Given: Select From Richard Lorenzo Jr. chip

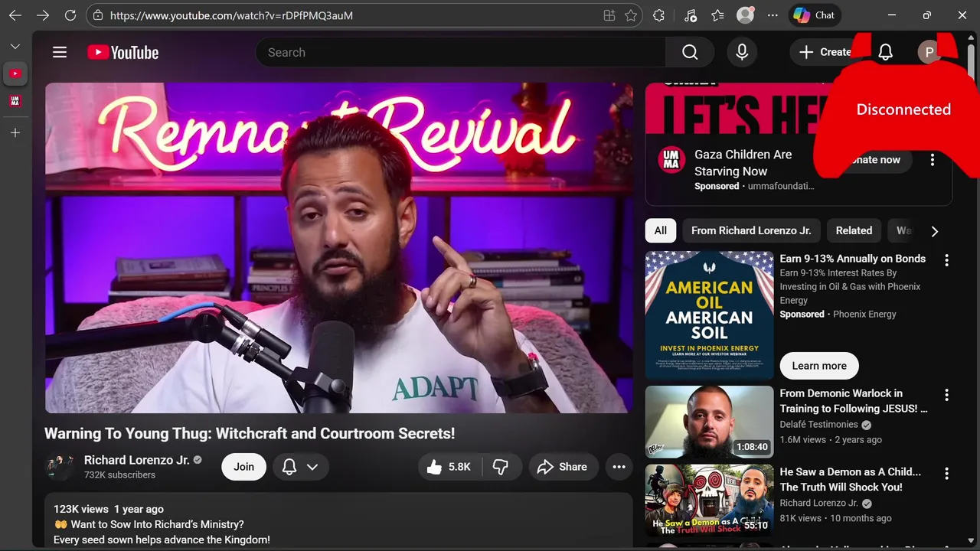Looking at the screenshot, I should point(751,230).
